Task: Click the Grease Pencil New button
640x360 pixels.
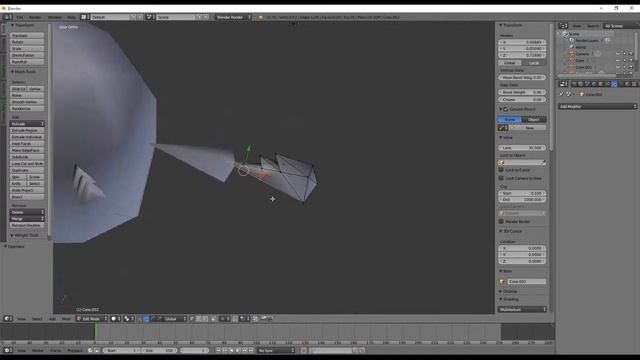Action: (529, 128)
